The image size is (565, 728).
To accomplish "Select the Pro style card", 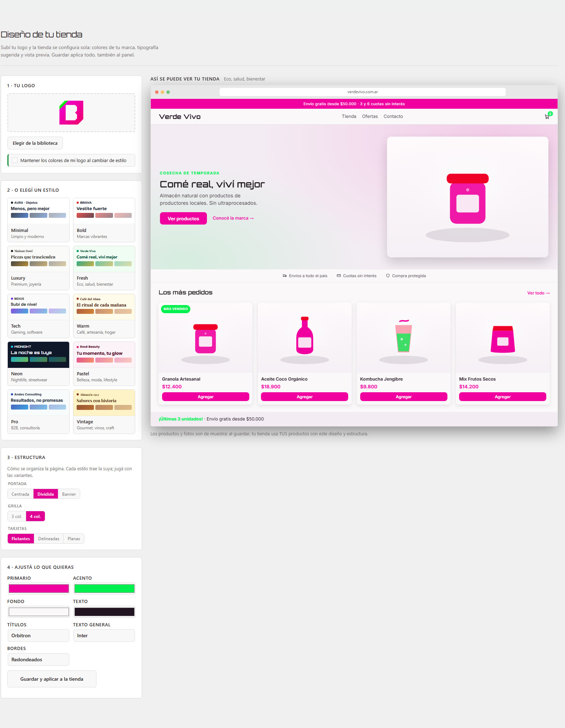I will (38, 412).
